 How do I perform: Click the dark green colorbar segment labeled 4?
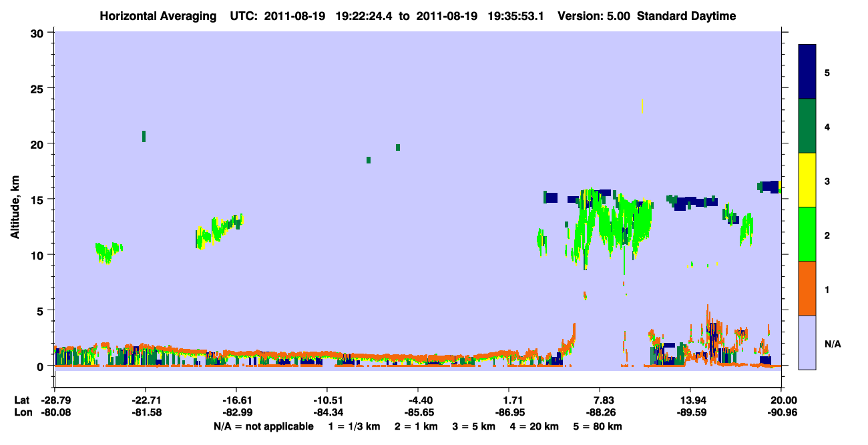(x=807, y=126)
